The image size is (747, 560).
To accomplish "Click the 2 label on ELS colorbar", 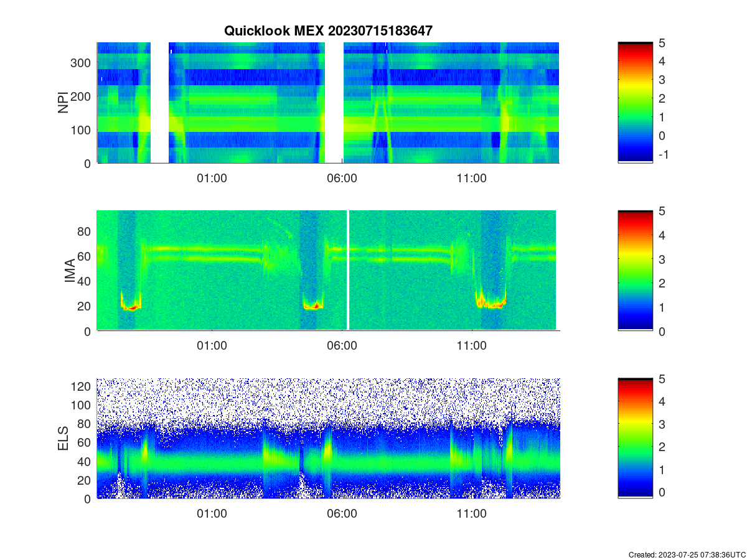I will [662, 447].
